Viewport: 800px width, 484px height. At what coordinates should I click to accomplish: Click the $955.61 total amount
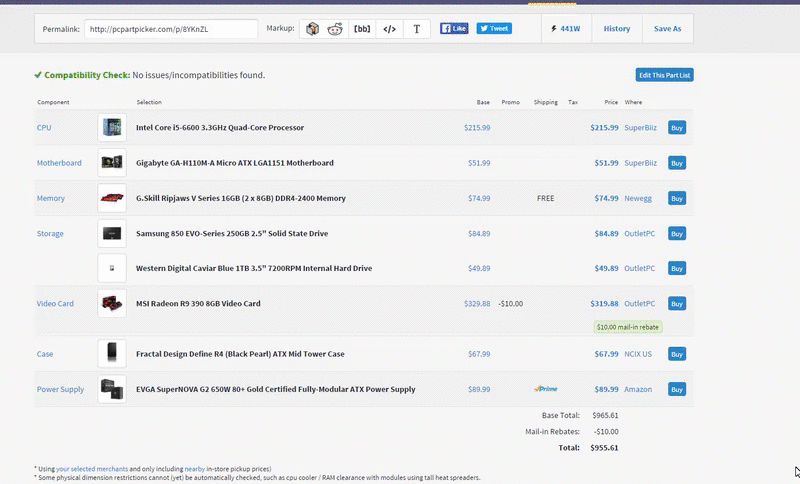point(604,448)
